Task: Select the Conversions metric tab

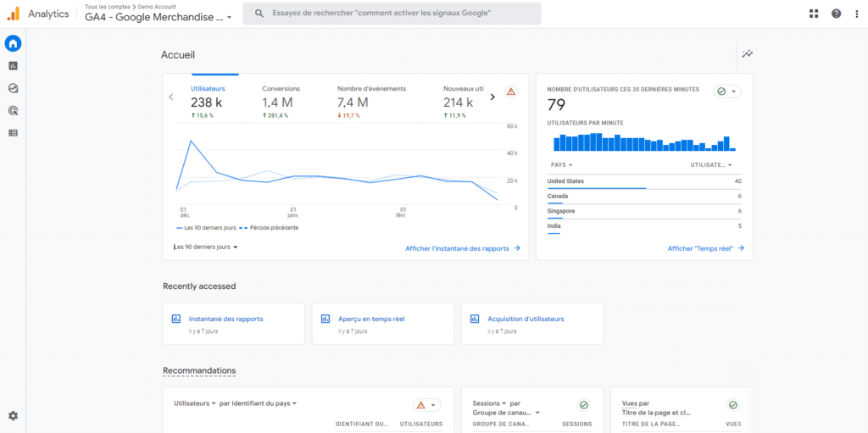Action: pyautogui.click(x=281, y=103)
